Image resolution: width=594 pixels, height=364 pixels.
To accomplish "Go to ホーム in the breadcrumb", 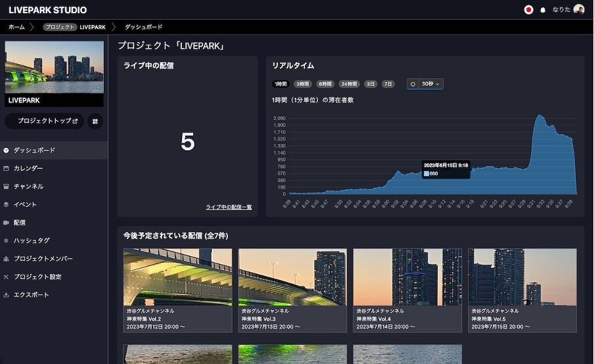I will click(x=16, y=27).
